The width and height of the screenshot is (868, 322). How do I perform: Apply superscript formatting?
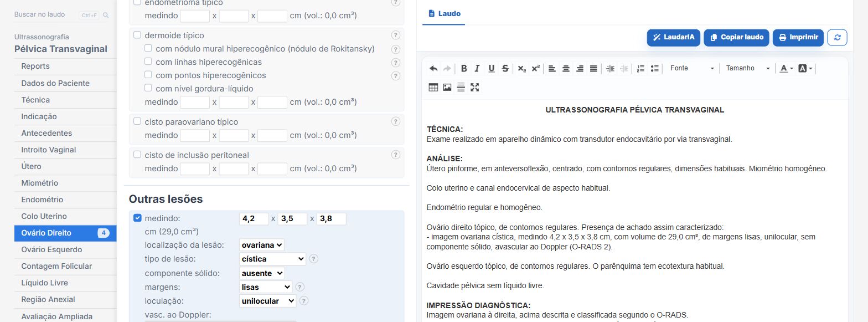pyautogui.click(x=535, y=69)
